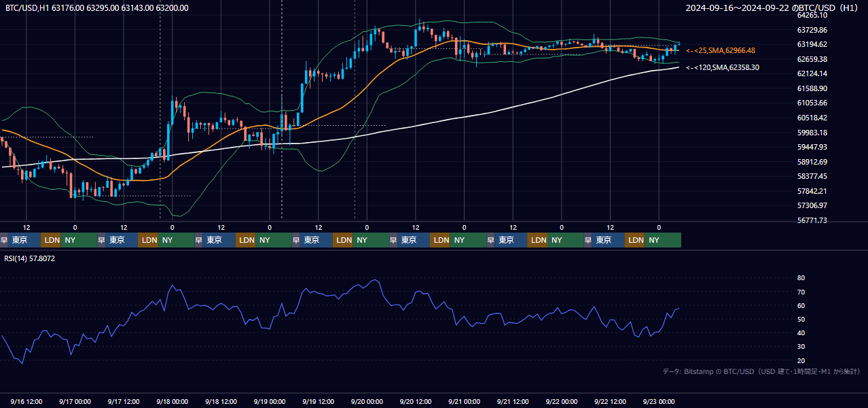
Task: Click the 9/18 00:00 date label
Action: [173, 401]
